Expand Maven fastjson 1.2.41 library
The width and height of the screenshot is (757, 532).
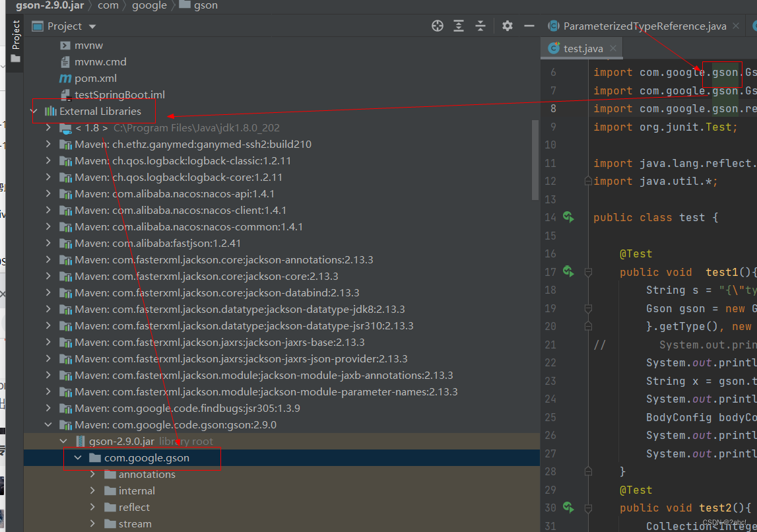point(48,243)
